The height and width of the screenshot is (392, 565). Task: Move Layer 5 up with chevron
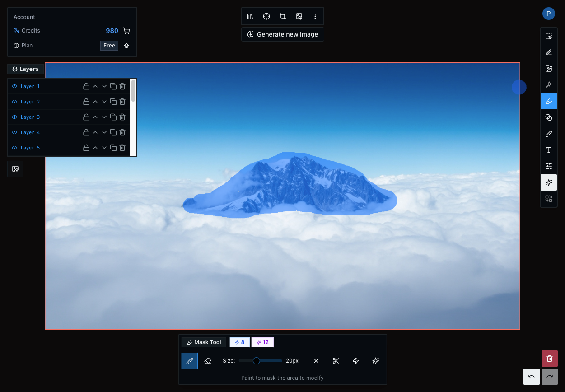coord(95,148)
